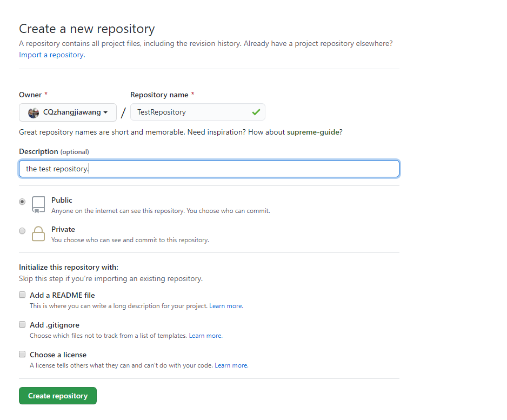This screenshot has height=420, width=507.
Task: Click the Create a new repository heading
Action: point(87,29)
